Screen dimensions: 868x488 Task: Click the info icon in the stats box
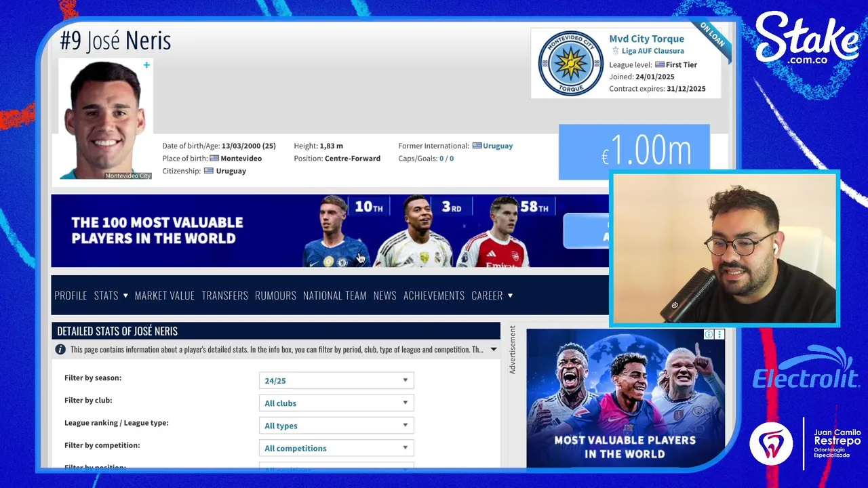(60, 349)
